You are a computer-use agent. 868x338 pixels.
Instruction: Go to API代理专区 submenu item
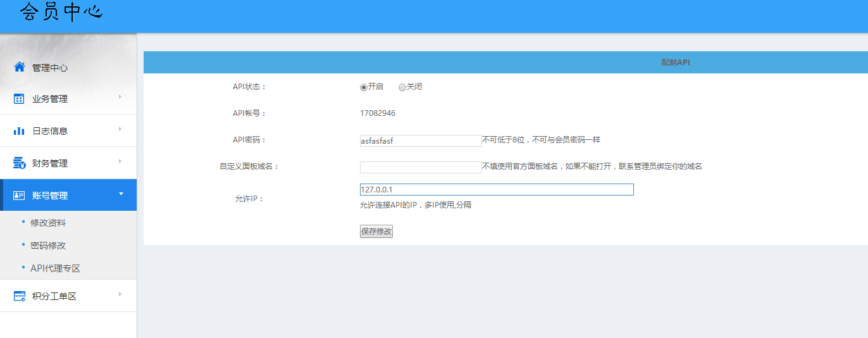click(x=55, y=268)
